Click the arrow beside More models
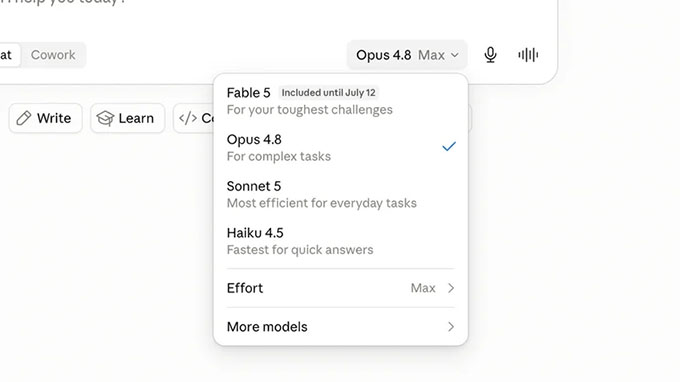This screenshot has height=382, width=680. point(451,326)
